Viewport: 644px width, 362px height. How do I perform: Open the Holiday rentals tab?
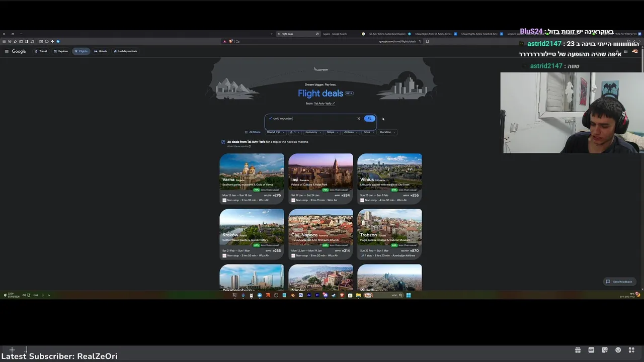pyautogui.click(x=125, y=51)
